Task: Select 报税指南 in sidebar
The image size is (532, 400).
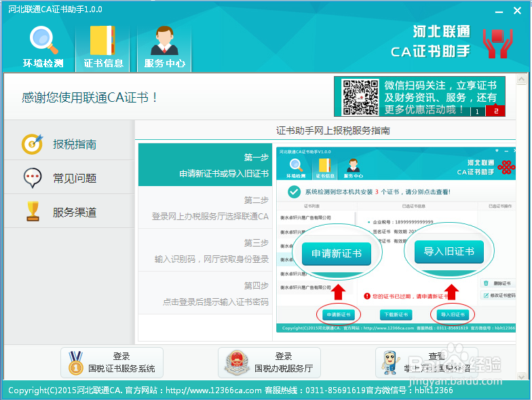Action: point(69,144)
